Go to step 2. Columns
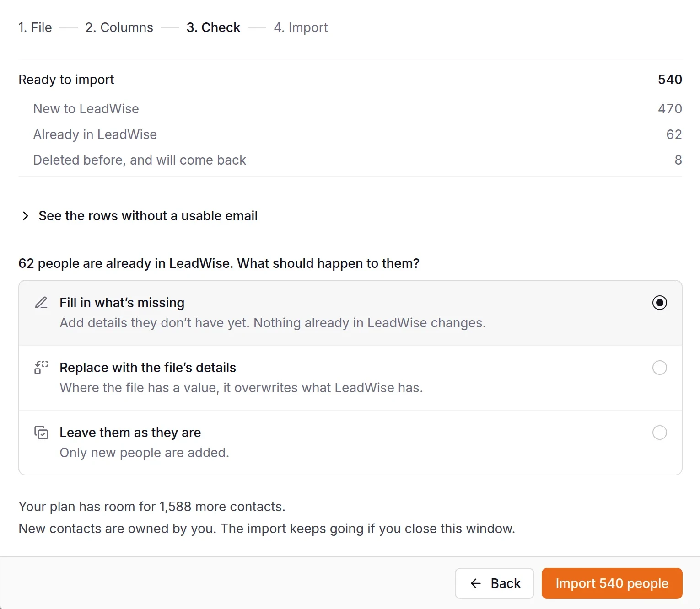This screenshot has width=700, height=609. (119, 27)
